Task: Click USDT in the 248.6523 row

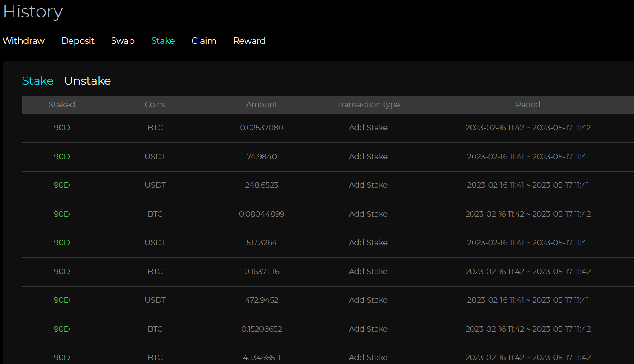Action: pyautogui.click(x=155, y=185)
